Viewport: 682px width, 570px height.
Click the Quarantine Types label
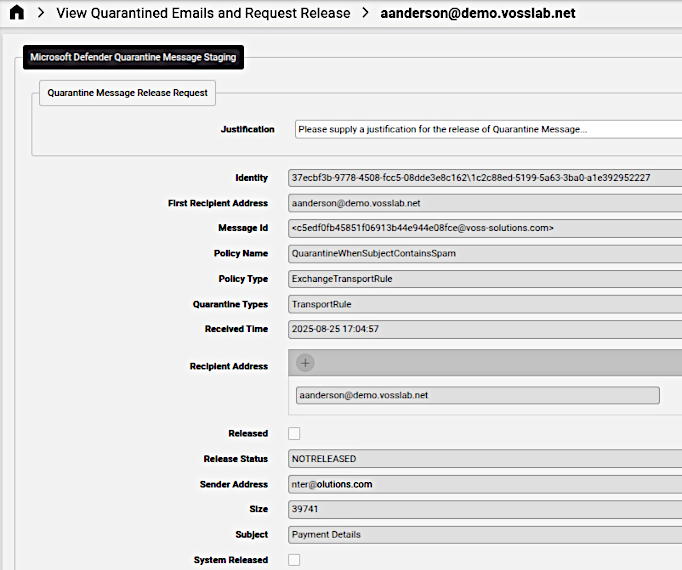coord(231,304)
